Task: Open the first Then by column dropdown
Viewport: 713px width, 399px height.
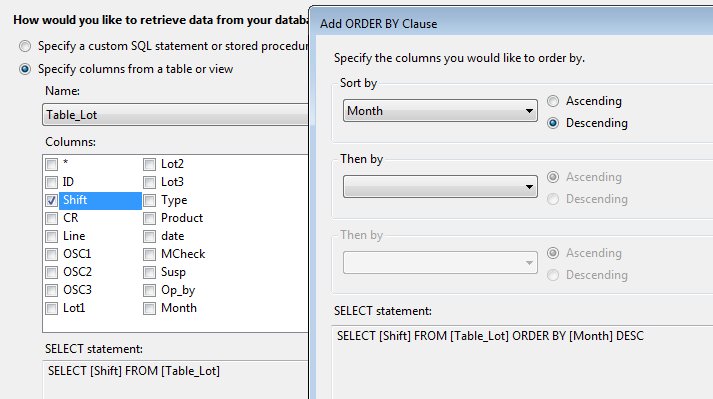Action: coord(440,187)
